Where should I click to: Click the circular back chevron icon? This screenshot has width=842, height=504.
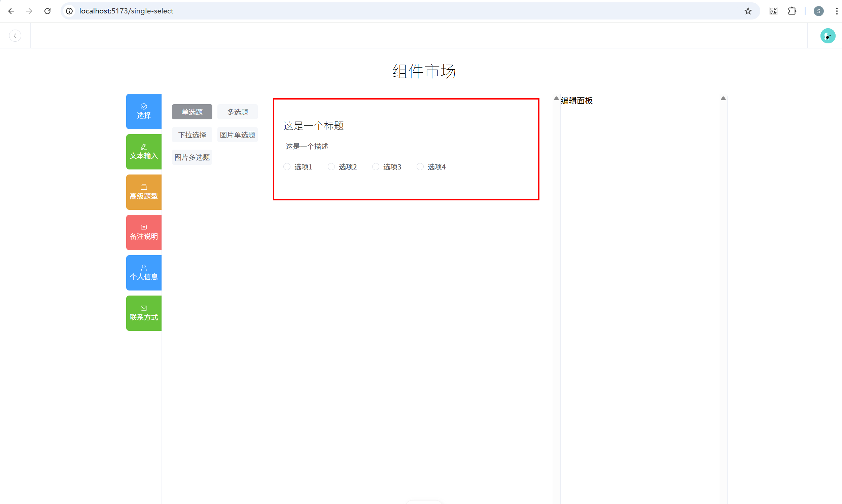(15, 36)
